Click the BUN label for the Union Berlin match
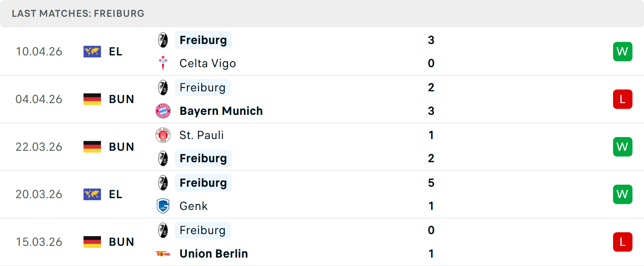 [x=121, y=242]
